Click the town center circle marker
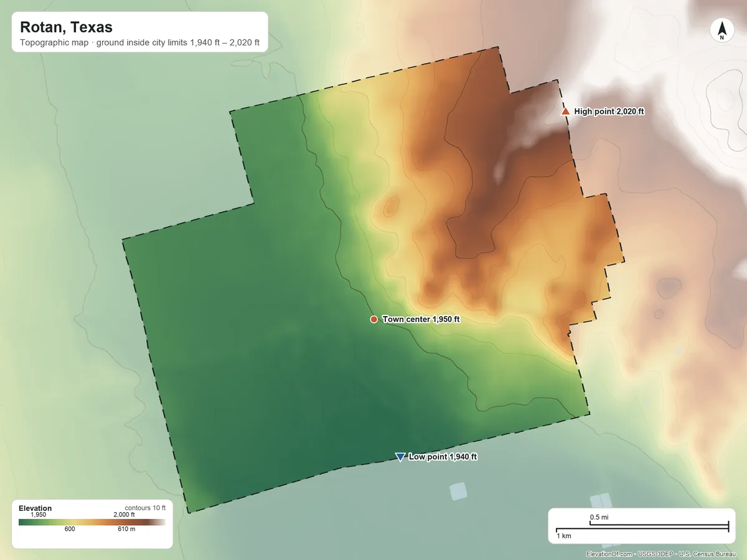747x560 pixels. click(374, 319)
